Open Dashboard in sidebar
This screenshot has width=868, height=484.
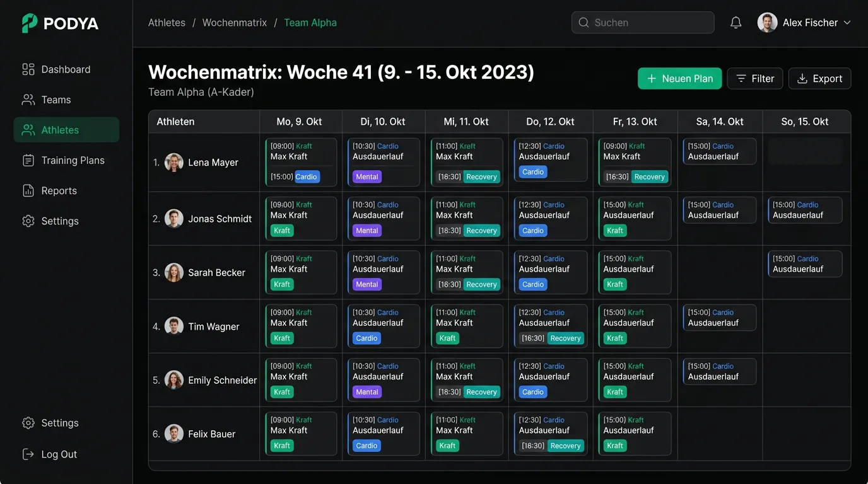(x=66, y=69)
